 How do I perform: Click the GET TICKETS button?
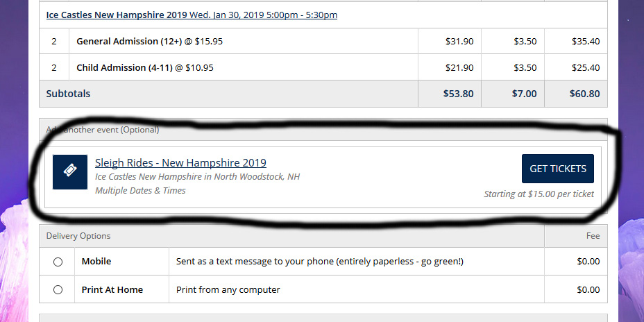[x=558, y=169]
